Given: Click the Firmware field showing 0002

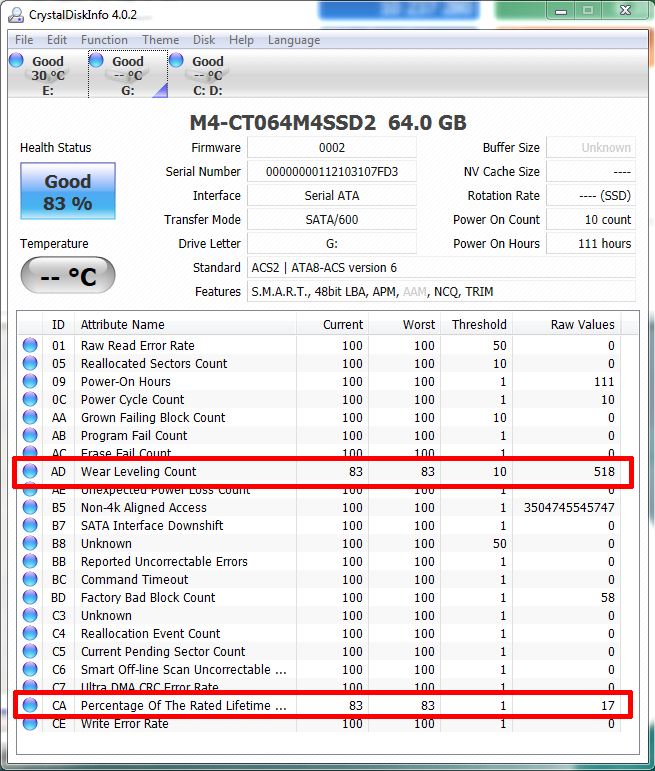Looking at the screenshot, I should 332,148.
